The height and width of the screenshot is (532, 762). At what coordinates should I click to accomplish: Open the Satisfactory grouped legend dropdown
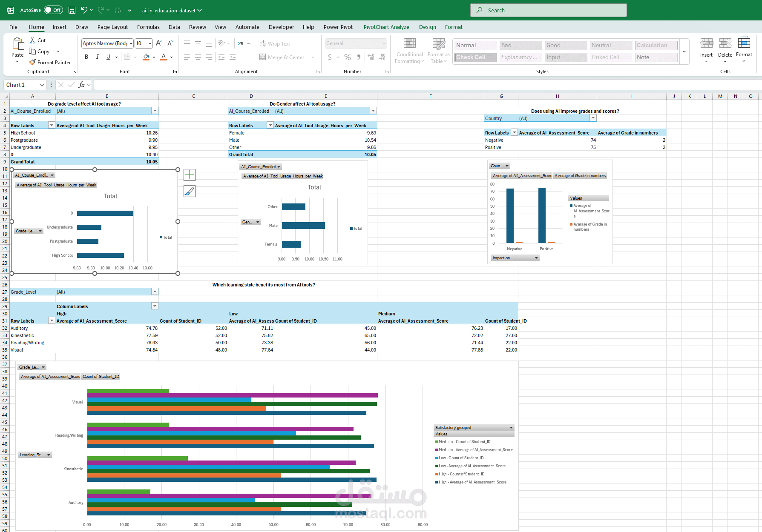(x=511, y=427)
